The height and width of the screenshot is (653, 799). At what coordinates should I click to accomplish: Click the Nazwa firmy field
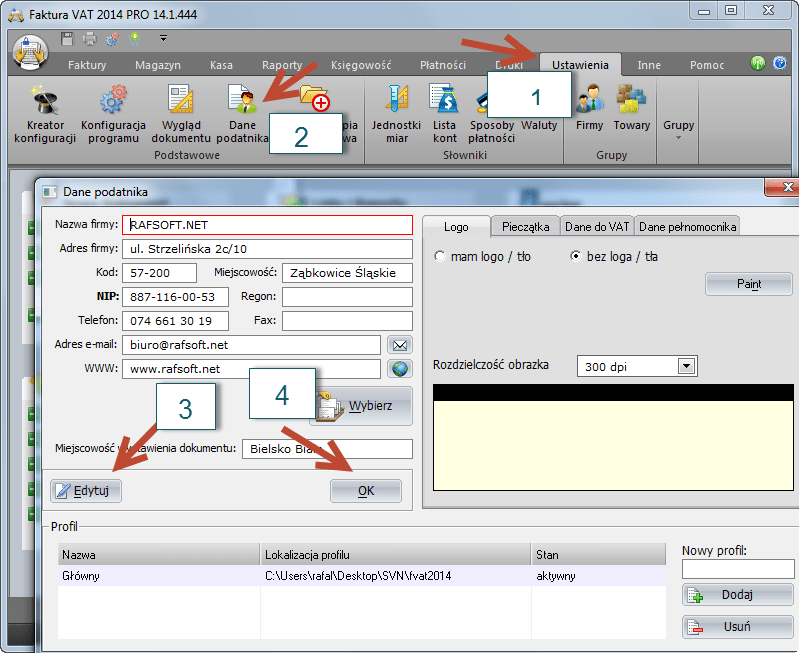click(267, 225)
